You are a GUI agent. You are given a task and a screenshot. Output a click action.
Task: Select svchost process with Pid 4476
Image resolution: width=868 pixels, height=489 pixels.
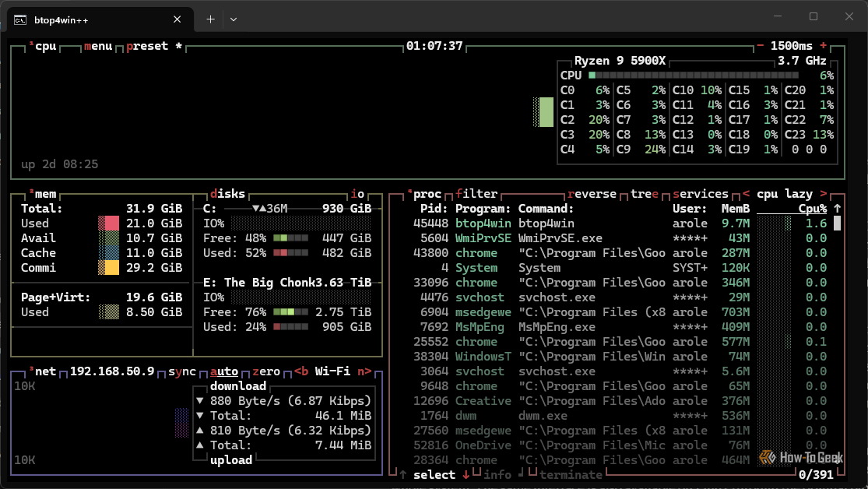point(620,297)
